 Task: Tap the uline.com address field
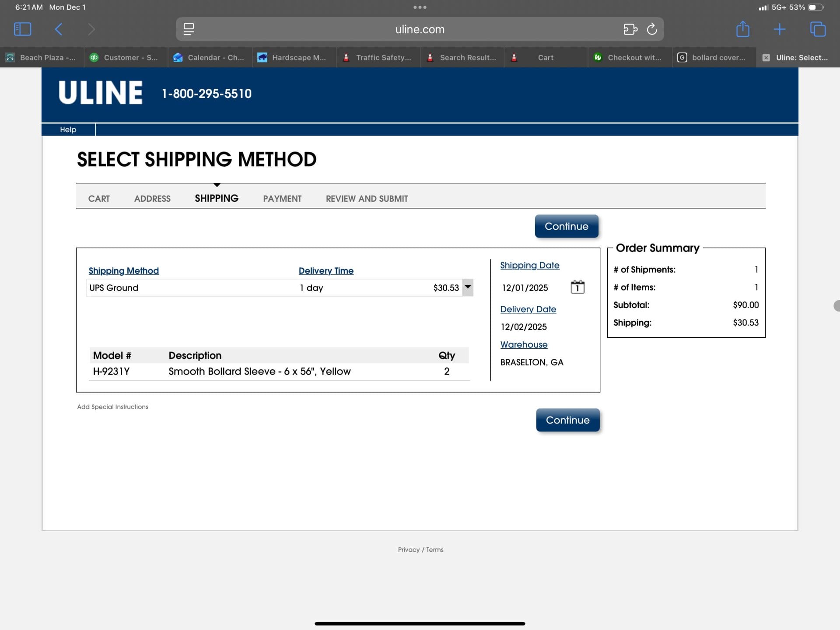click(419, 29)
